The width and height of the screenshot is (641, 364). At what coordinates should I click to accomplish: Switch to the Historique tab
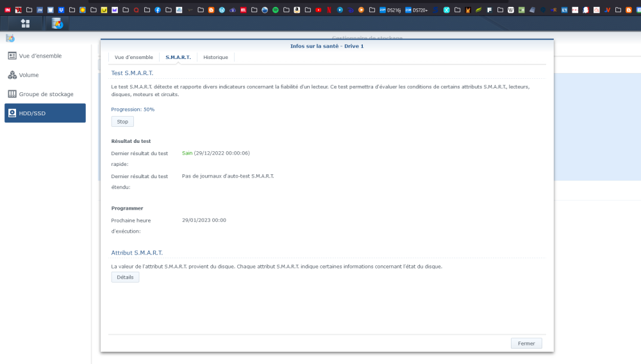coord(215,57)
